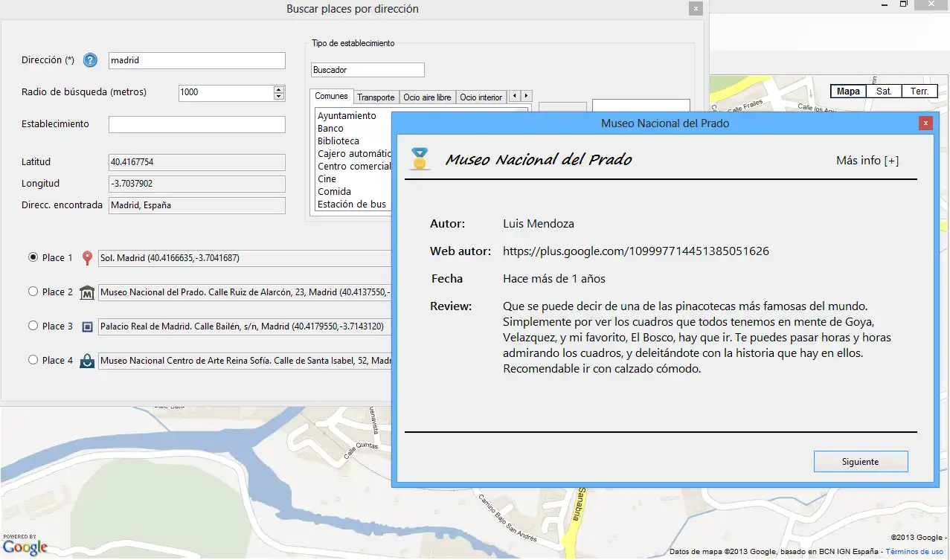The height and width of the screenshot is (560, 950).
Task: Select Cine in the establishment list
Action: coord(327,179)
